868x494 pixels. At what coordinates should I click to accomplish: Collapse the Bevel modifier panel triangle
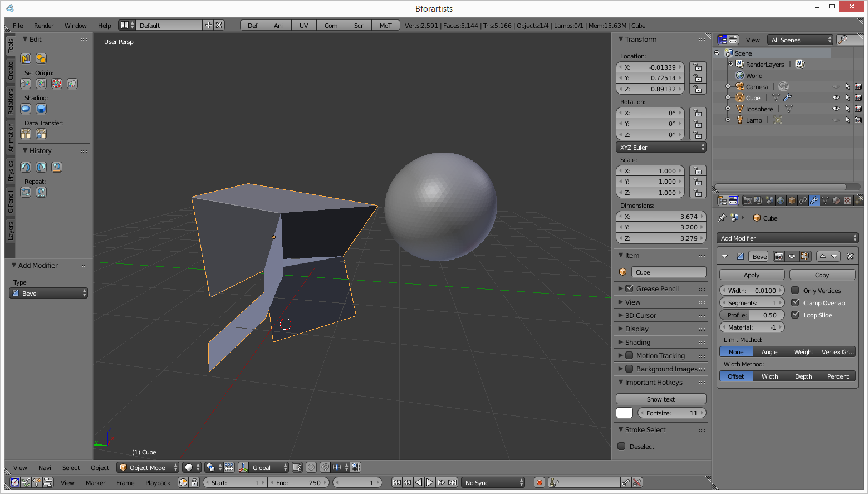pos(724,256)
